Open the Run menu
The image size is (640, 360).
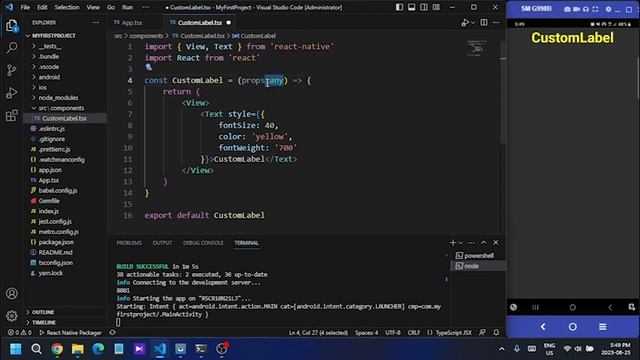pyautogui.click(x=127, y=7)
